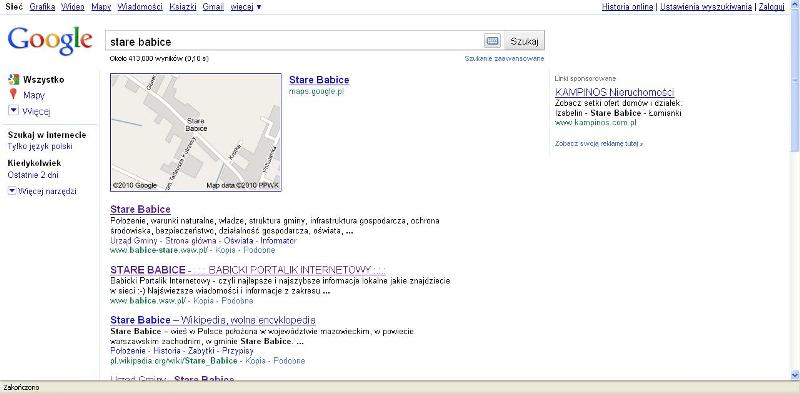Click the Zaloguj sign-in link
The height and width of the screenshot is (394, 800).
771,7
